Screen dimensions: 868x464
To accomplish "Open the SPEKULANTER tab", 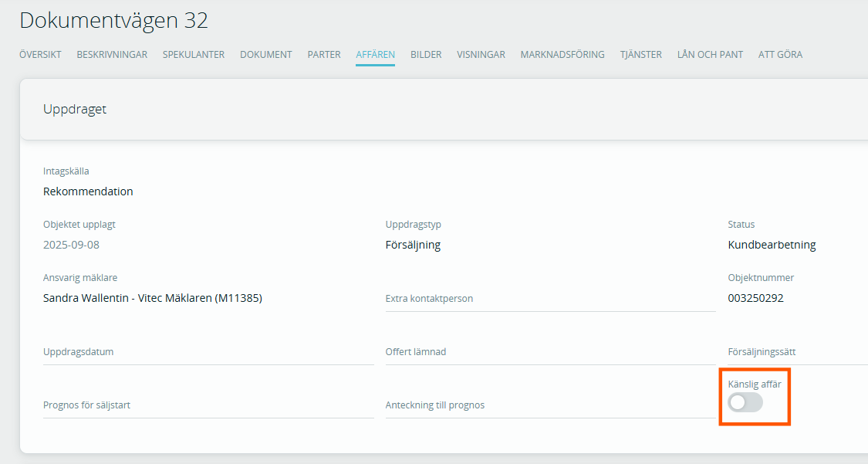I will coord(193,55).
